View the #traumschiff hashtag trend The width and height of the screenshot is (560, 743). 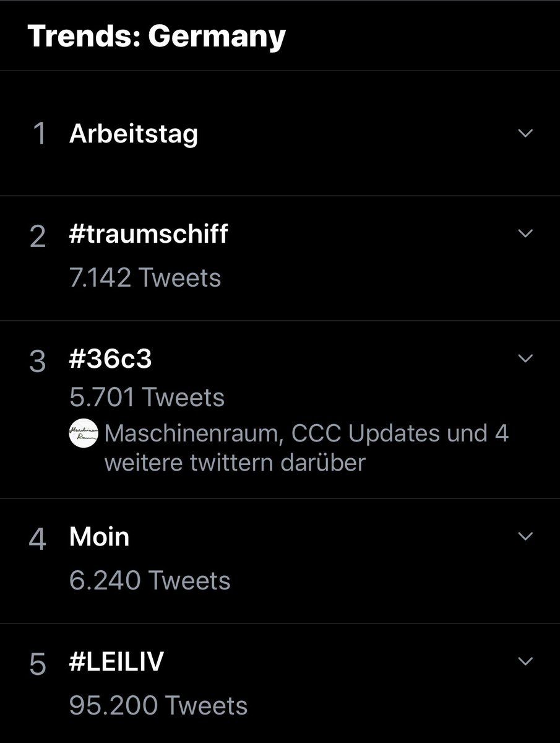click(x=149, y=234)
